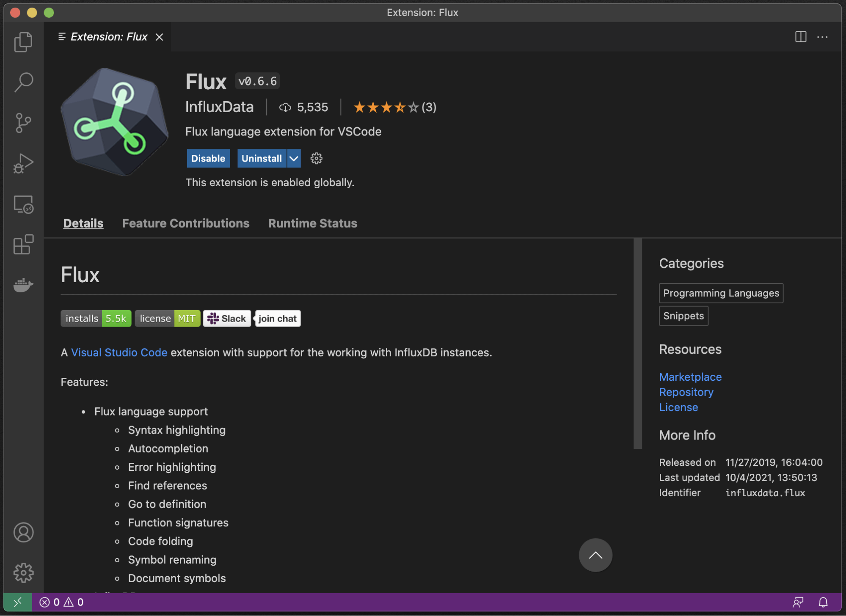Open the Remote Explorer view
The width and height of the screenshot is (846, 616).
23,204
